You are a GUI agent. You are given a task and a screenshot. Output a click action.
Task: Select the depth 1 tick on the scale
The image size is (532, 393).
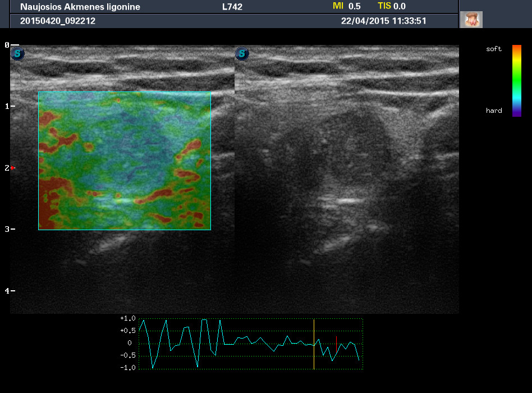pyautogui.click(x=12, y=106)
